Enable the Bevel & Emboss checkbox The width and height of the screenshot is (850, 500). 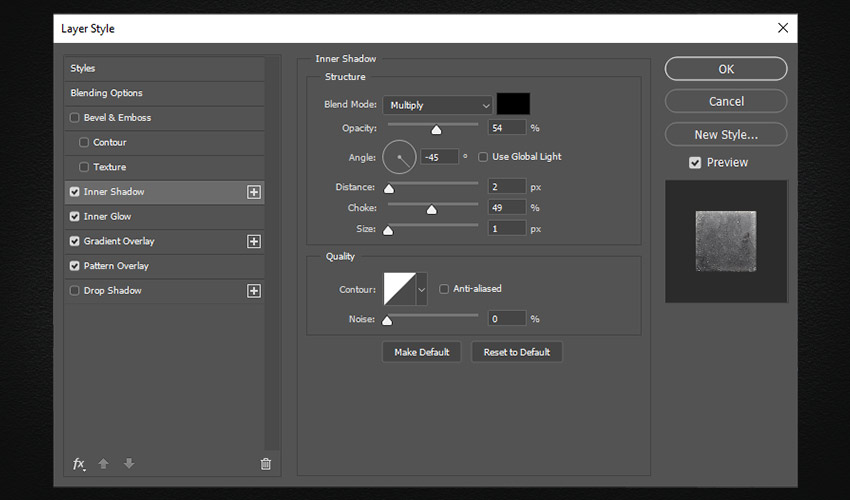point(75,118)
